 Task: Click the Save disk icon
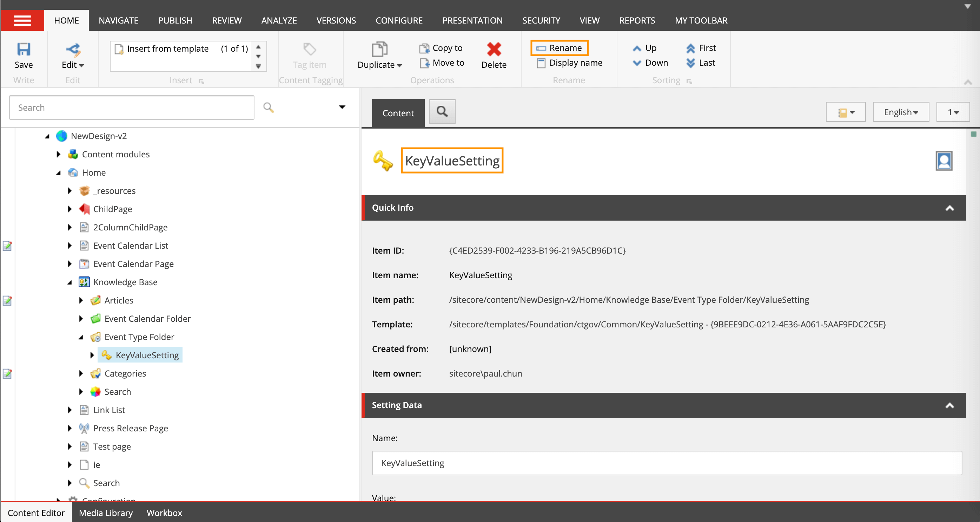(x=24, y=50)
